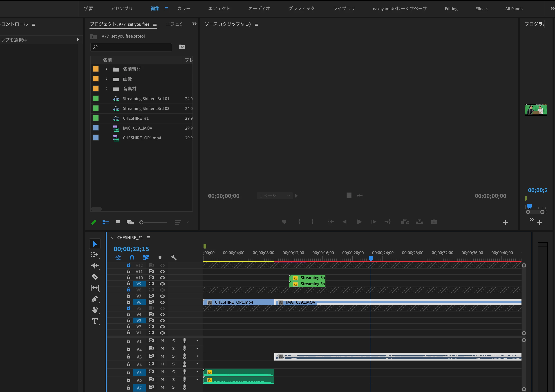
Task: Expand the 画像 bin
Action: 106,79
